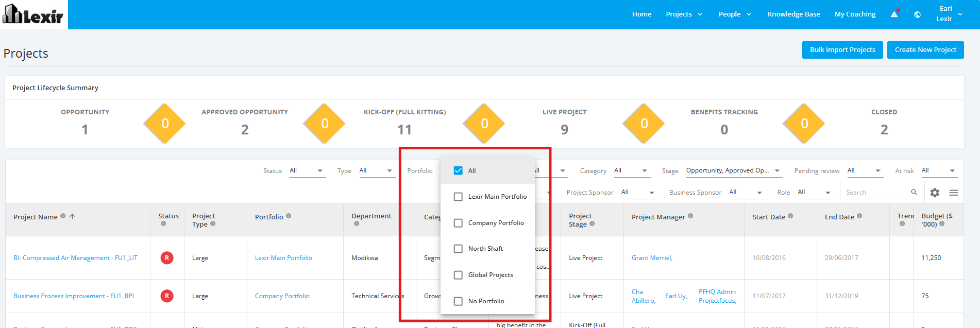Open the table settings gear icon
The height and width of the screenshot is (328, 980).
[x=935, y=193]
